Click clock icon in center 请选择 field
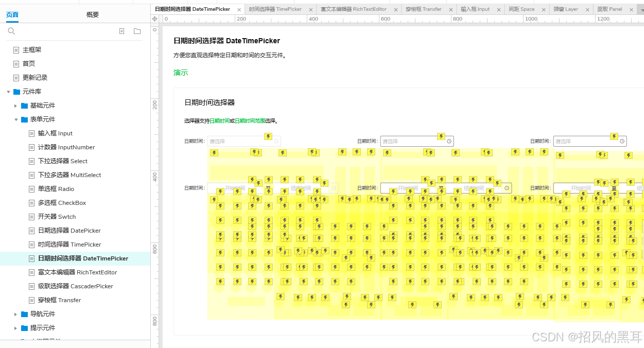 449,141
